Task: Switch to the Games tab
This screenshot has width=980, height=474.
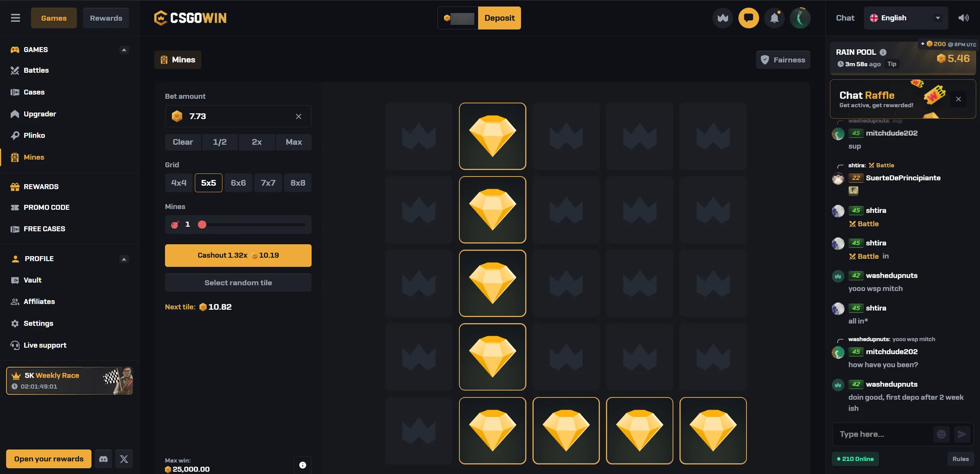Action: point(54,18)
